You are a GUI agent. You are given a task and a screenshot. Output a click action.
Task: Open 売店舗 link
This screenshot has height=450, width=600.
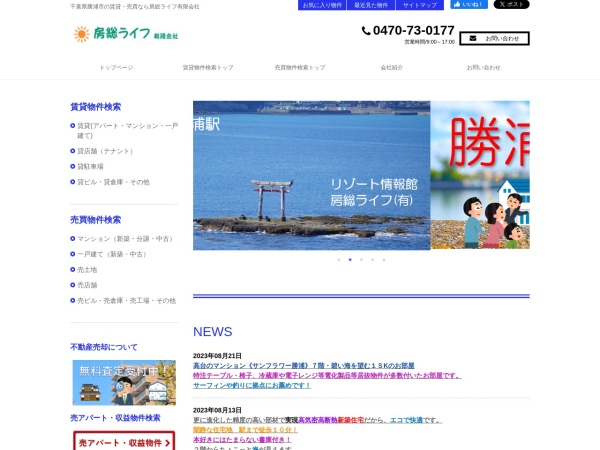coord(87,285)
